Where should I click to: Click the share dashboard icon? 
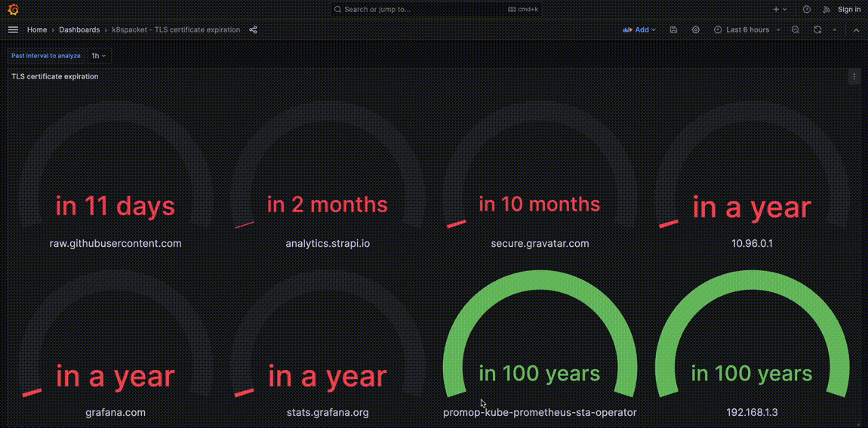click(253, 30)
